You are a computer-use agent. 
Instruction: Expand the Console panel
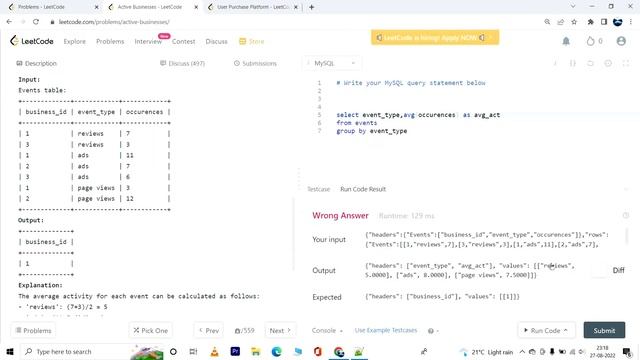point(327,330)
